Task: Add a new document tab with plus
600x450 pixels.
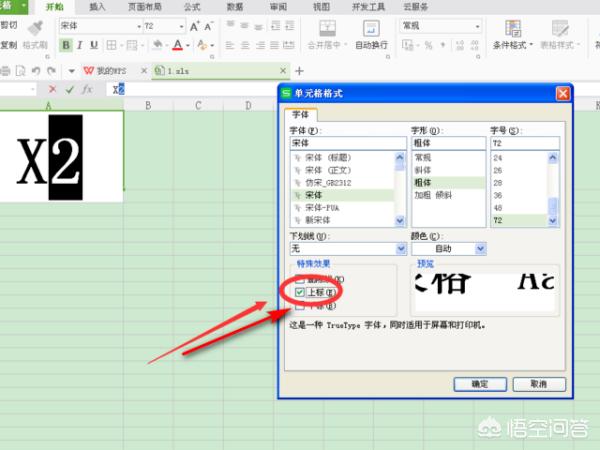Action: click(x=298, y=71)
